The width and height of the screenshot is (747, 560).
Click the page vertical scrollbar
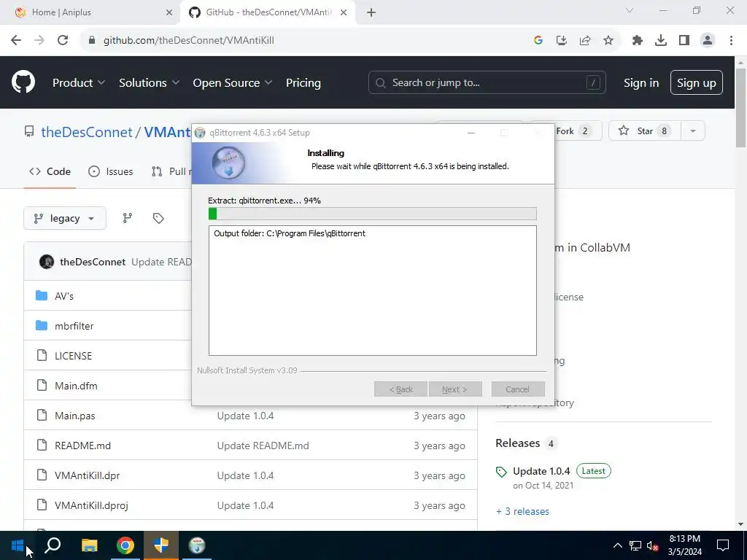click(x=740, y=108)
